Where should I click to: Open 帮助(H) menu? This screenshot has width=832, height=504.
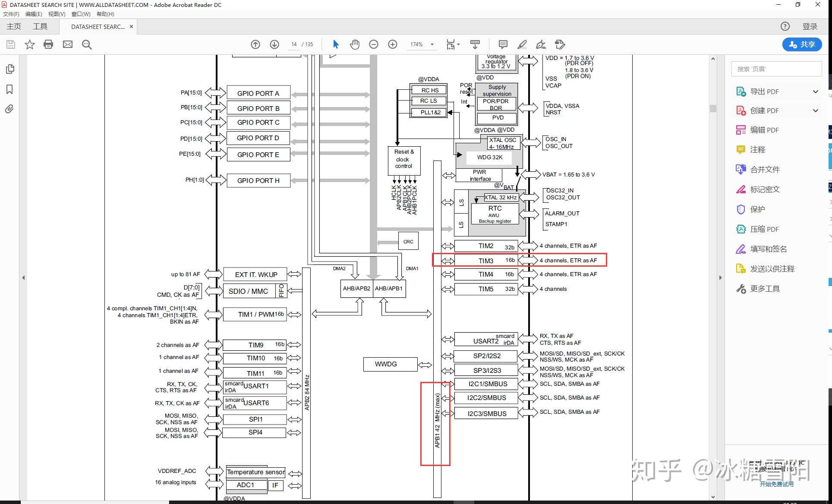105,14
